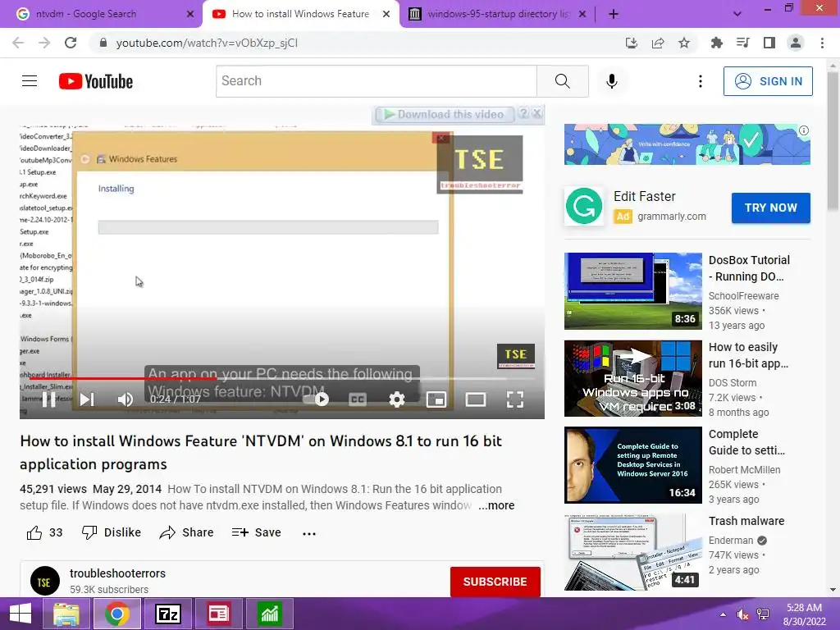
Task: Enter full screen mode
Action: pos(515,399)
